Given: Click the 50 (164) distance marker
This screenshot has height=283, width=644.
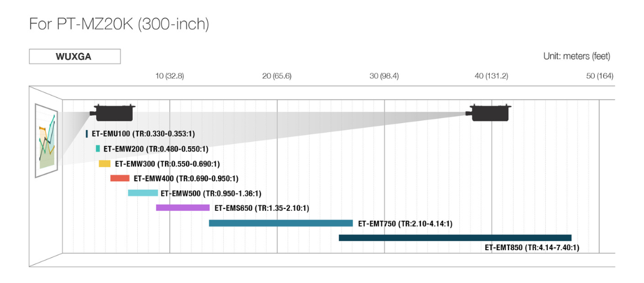Looking at the screenshot, I should tap(599, 76).
